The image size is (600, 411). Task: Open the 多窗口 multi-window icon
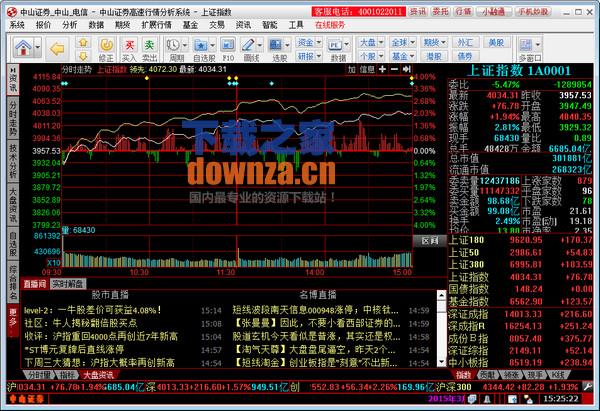click(x=526, y=45)
